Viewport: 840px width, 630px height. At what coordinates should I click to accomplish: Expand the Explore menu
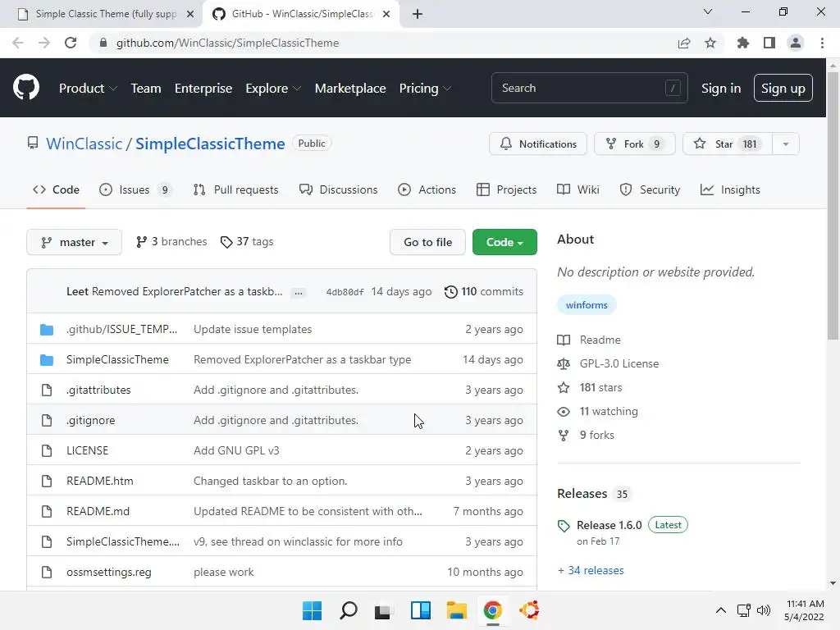(x=272, y=89)
